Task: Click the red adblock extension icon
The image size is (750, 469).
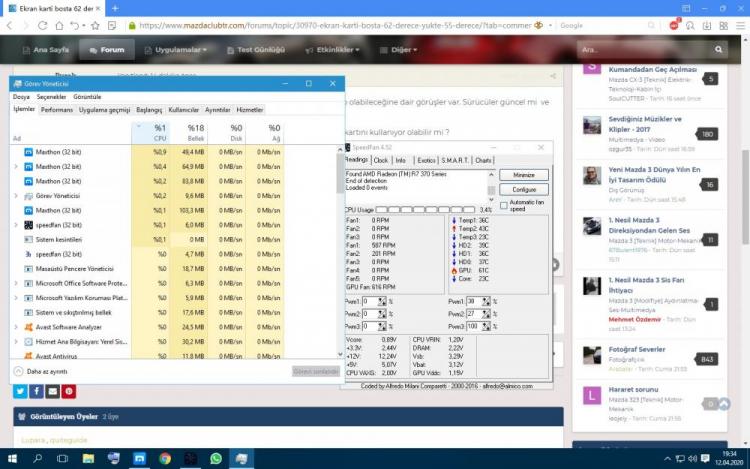Action: coord(674,25)
